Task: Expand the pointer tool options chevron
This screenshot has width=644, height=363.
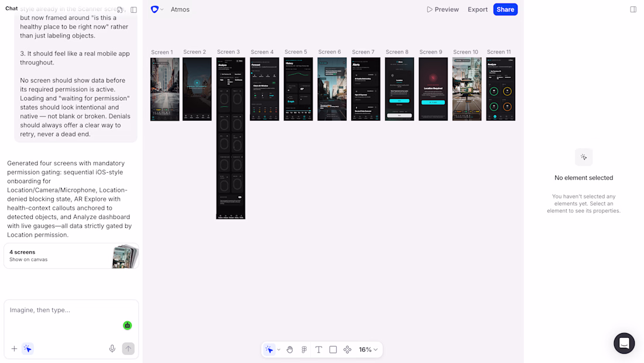Action: (x=279, y=350)
